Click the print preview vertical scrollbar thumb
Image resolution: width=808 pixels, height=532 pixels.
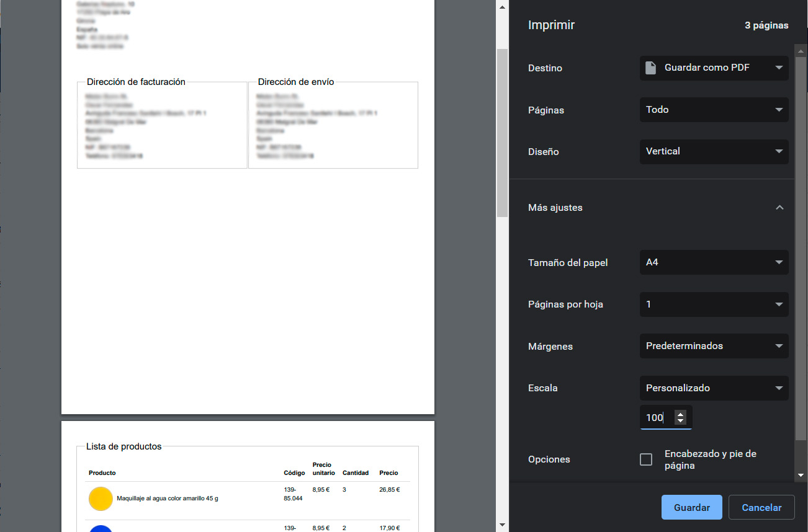pos(502,133)
